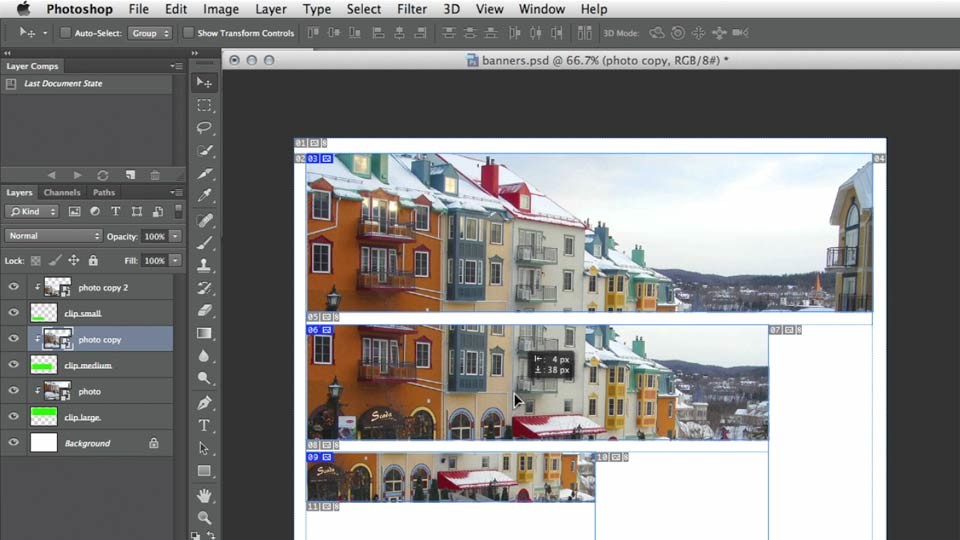Image resolution: width=960 pixels, height=540 pixels.
Task: Select the Rectangular Marquee tool
Action: pyautogui.click(x=204, y=105)
